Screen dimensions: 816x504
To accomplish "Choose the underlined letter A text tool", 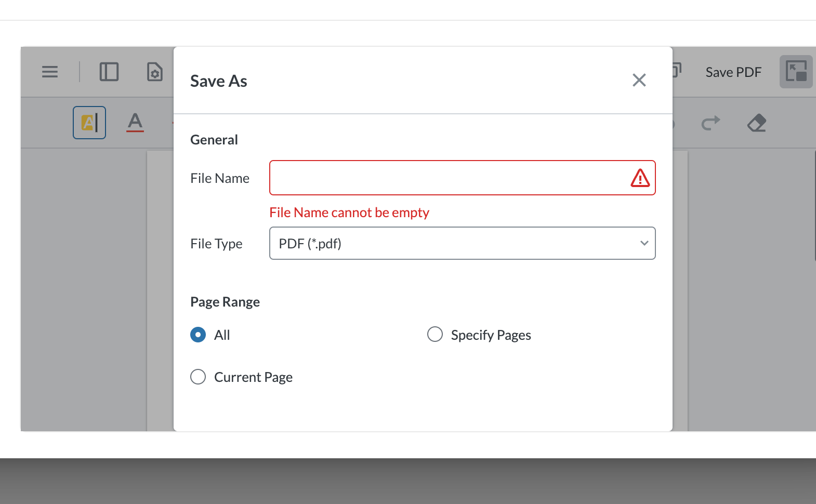I will [135, 123].
